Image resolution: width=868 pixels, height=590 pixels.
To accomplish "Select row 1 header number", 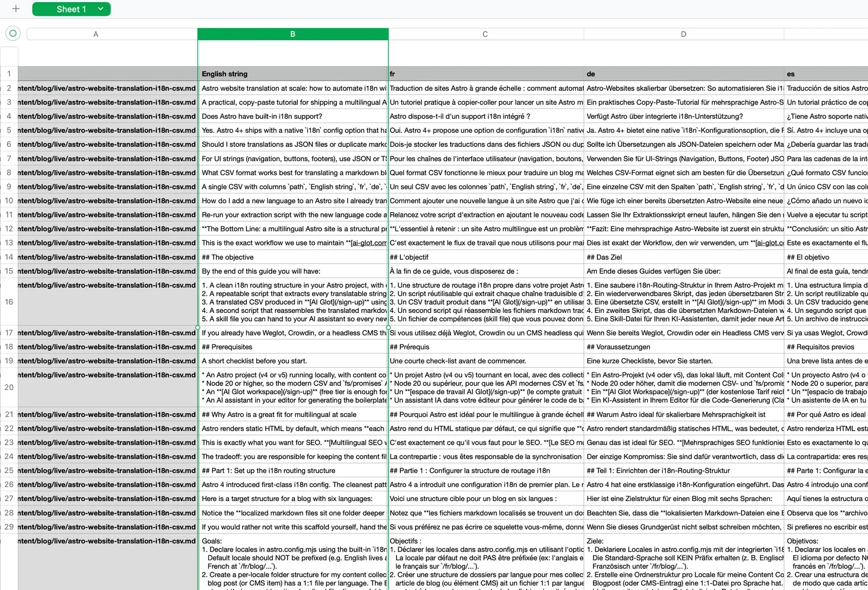I will pos(9,74).
